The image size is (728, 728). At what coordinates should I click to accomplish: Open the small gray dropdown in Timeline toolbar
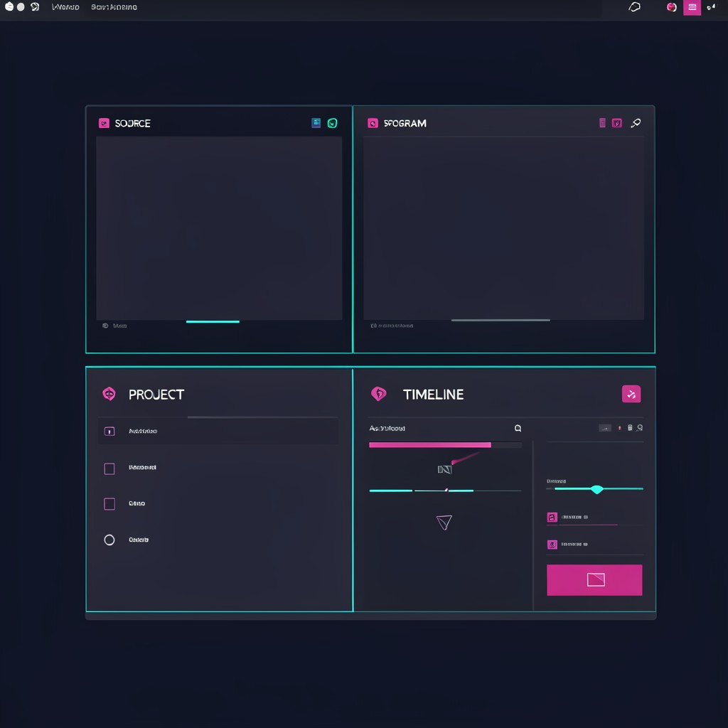pos(605,428)
